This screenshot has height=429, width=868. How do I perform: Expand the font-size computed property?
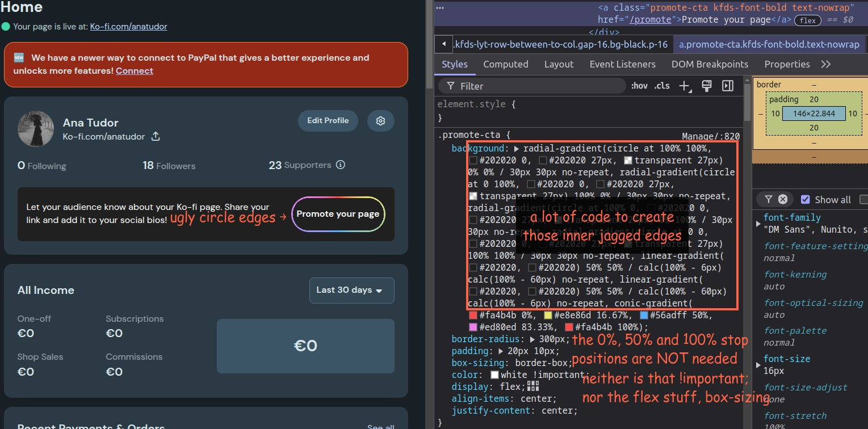tap(759, 365)
